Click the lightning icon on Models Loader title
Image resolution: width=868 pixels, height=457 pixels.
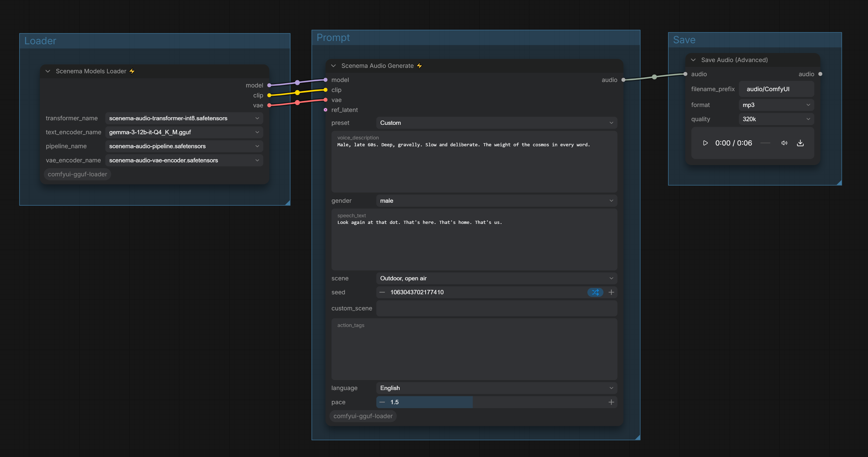click(132, 71)
